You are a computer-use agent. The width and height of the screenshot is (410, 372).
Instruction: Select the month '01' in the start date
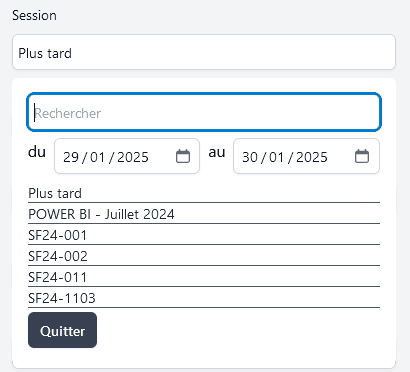click(x=98, y=157)
